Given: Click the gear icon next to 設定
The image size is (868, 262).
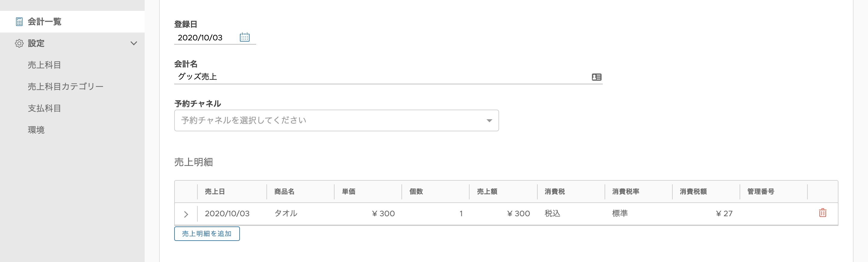Looking at the screenshot, I should 19,43.
